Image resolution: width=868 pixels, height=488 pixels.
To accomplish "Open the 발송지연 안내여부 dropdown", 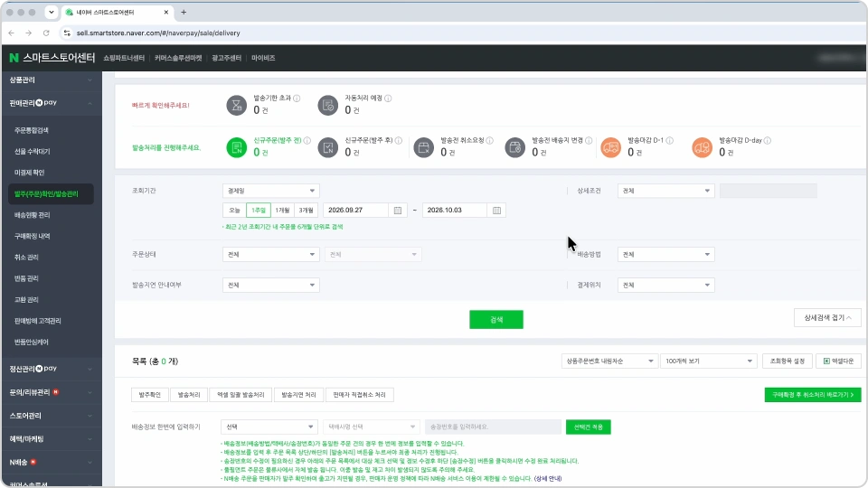I will click(270, 285).
